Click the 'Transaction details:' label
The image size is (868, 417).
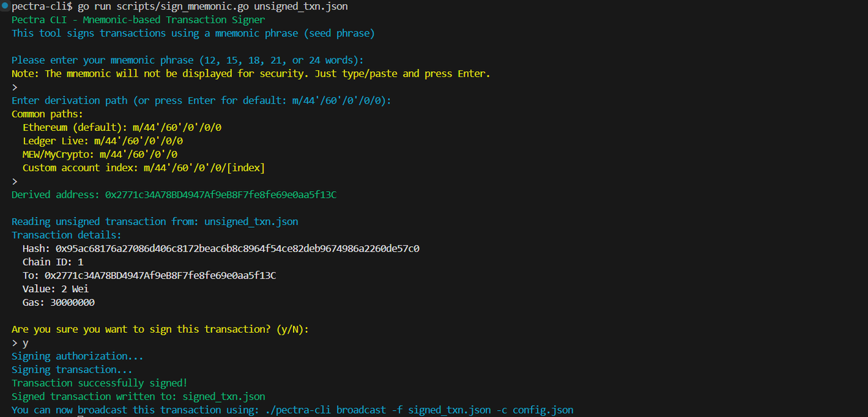(66, 235)
